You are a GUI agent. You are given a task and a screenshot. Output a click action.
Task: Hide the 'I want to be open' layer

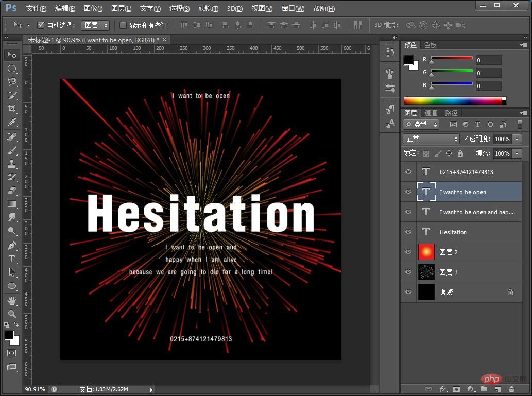pos(408,192)
